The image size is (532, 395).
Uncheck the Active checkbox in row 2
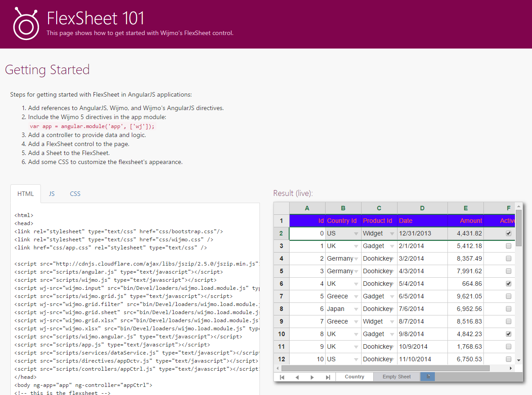click(509, 233)
